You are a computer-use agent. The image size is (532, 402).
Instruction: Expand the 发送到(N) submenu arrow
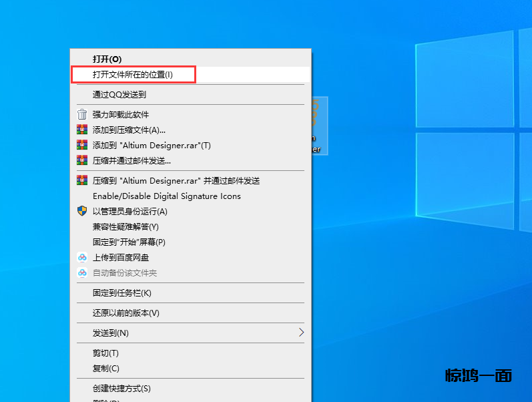point(300,333)
